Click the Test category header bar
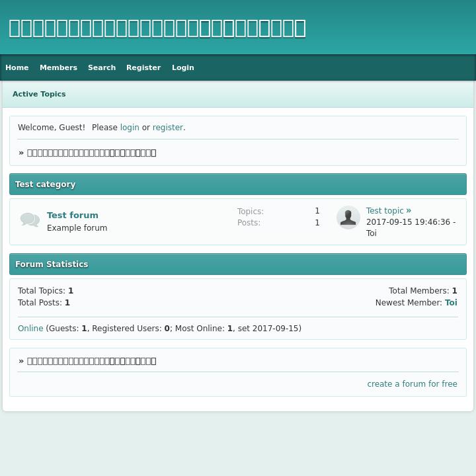 pyautogui.click(x=238, y=184)
